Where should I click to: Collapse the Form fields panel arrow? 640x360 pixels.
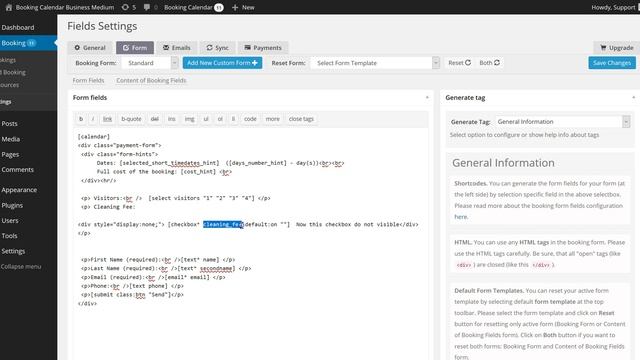[427, 98]
